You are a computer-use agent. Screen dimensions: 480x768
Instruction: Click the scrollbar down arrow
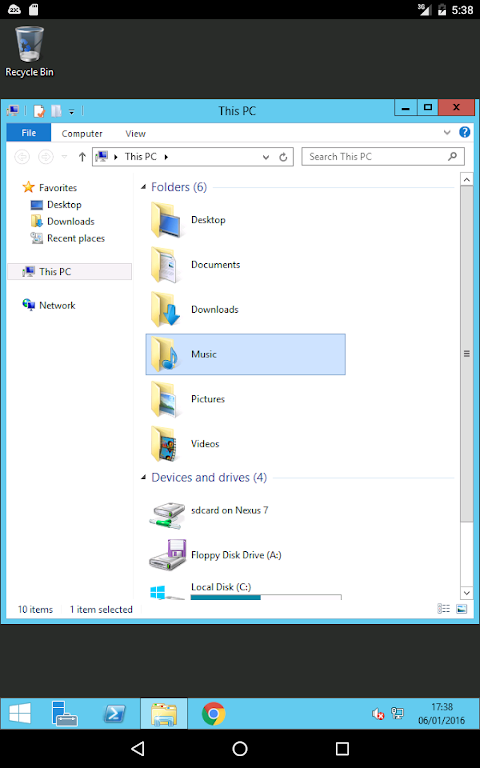click(x=466, y=593)
